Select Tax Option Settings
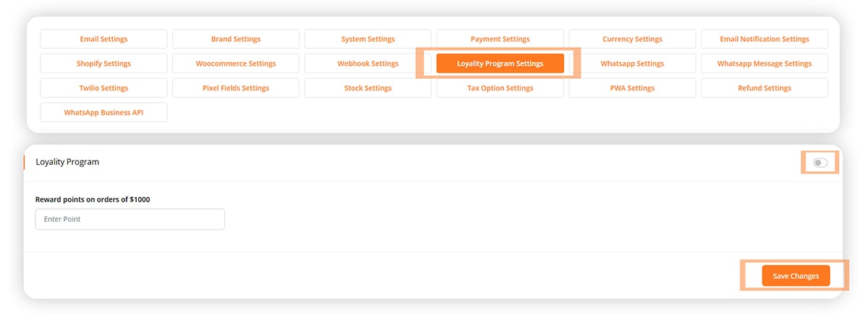868x328 pixels. point(500,88)
